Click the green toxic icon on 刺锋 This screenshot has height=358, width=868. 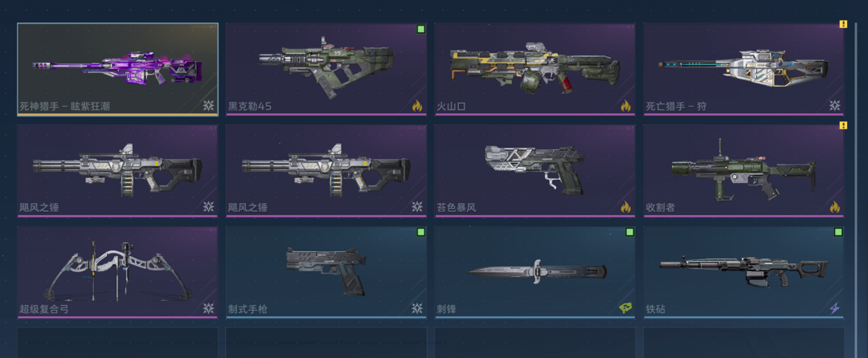pos(625,308)
